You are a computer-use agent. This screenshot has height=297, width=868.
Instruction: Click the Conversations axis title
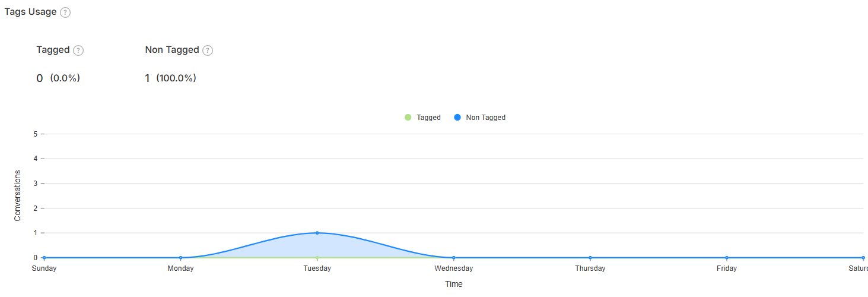[x=18, y=196]
